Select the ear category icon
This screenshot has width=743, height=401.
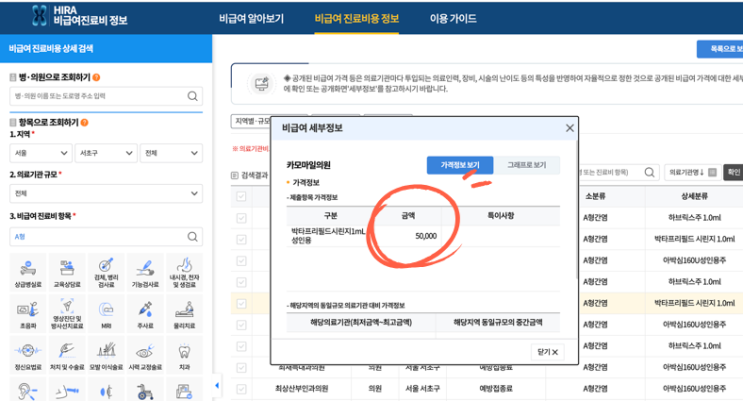coord(28,391)
